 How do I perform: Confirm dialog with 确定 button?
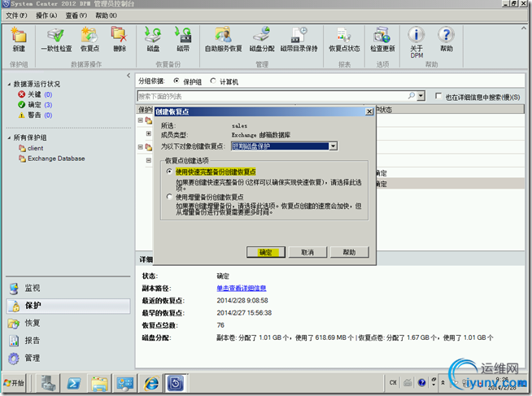tap(266, 252)
